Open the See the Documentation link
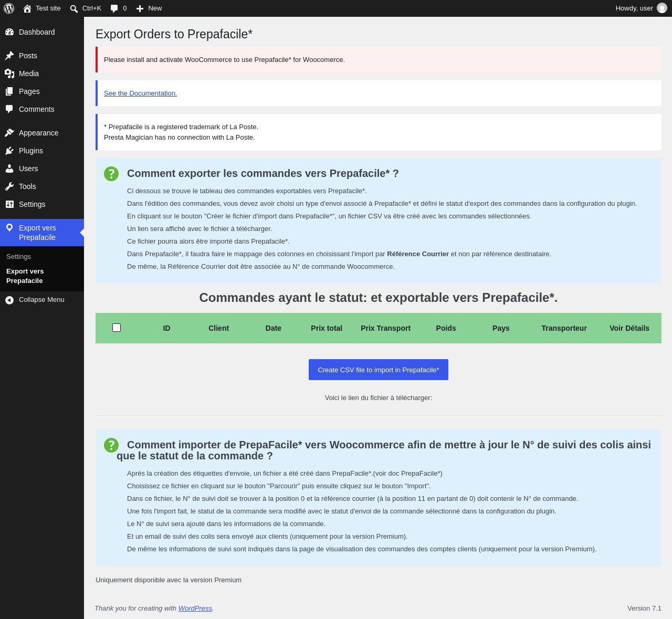This screenshot has width=672, height=619. [140, 93]
